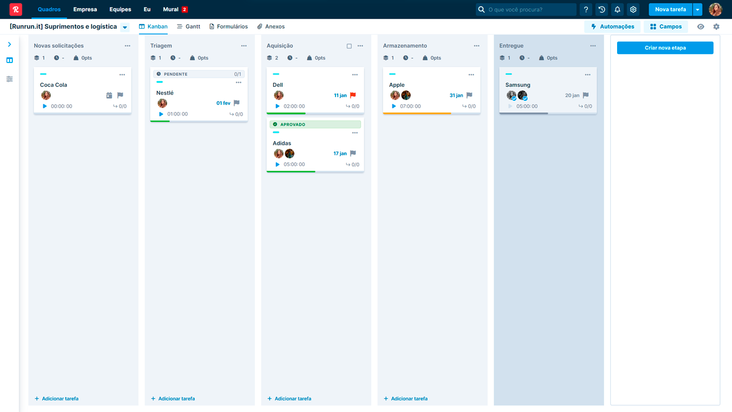Toggle the flag on Samsung card
Viewport: 732px width, 412px height.
click(585, 95)
